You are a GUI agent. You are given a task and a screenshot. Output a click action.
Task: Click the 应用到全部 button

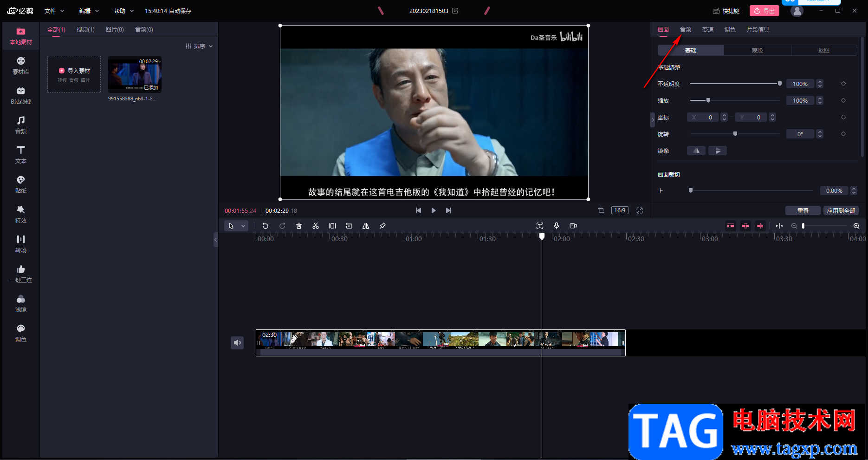tap(841, 210)
